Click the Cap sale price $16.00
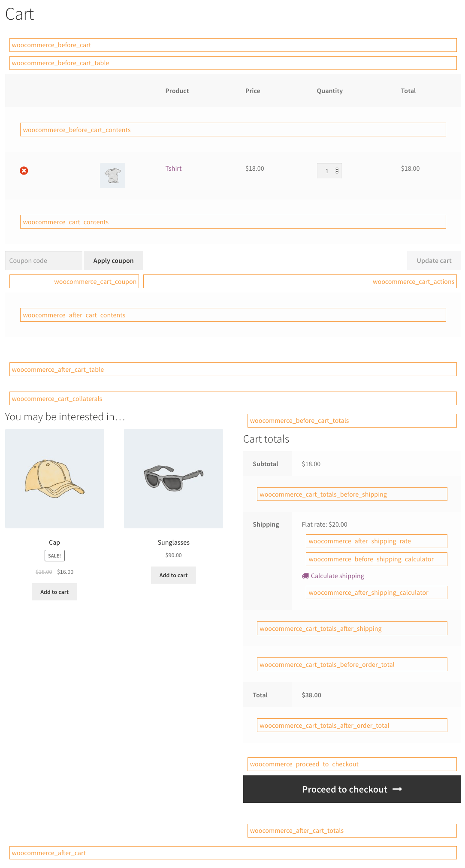The height and width of the screenshot is (868, 465). tap(65, 572)
